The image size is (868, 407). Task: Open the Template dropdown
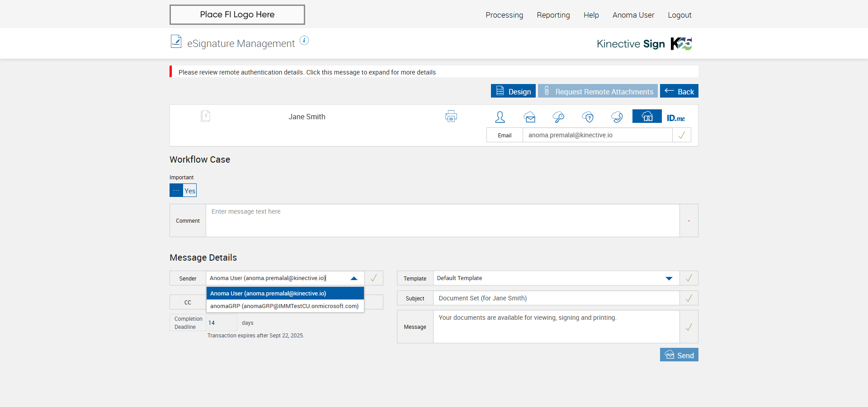[669, 278]
